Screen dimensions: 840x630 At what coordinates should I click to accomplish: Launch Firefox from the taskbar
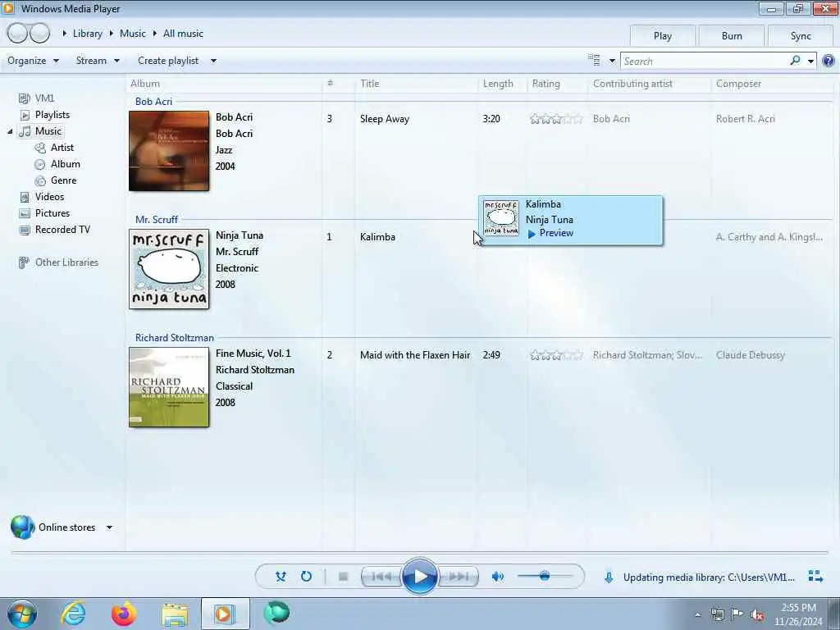coord(124,614)
